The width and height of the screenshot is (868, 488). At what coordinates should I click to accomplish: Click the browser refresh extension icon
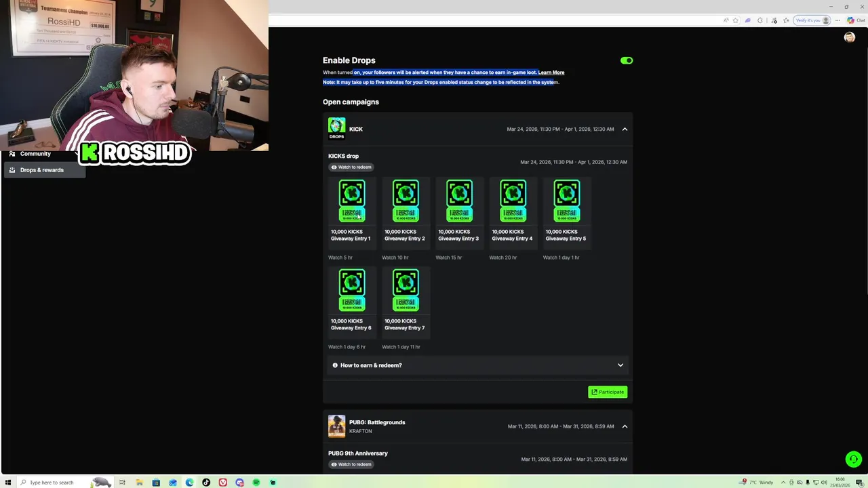point(760,20)
